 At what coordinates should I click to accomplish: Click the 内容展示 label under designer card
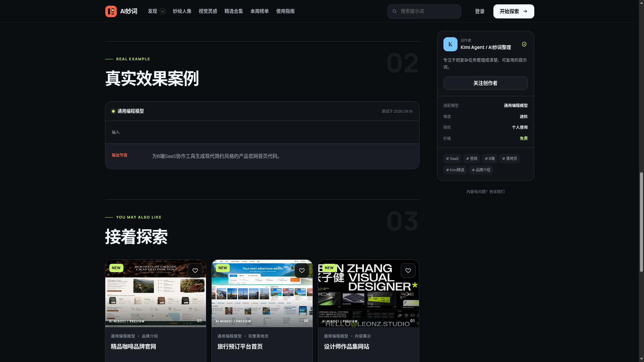(x=363, y=336)
